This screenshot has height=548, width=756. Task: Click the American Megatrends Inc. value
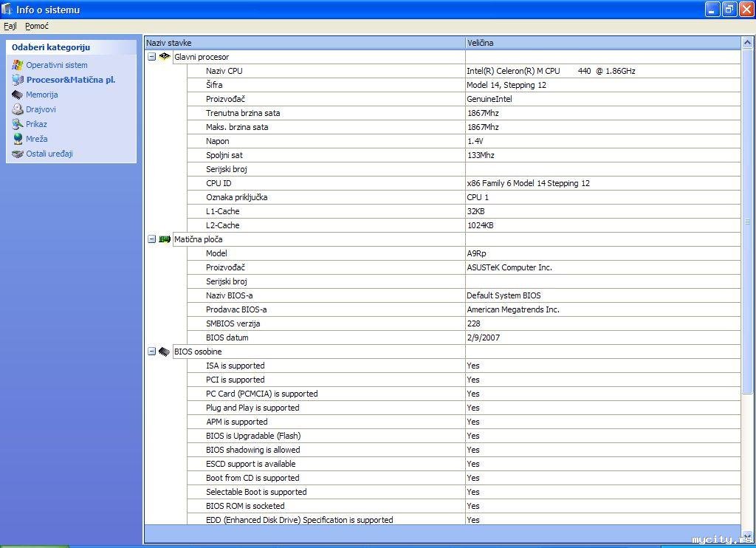click(513, 309)
